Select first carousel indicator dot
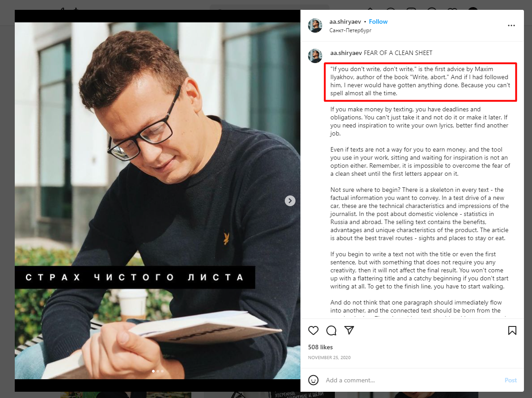Viewport: 532px width, 398px height. tap(153, 371)
